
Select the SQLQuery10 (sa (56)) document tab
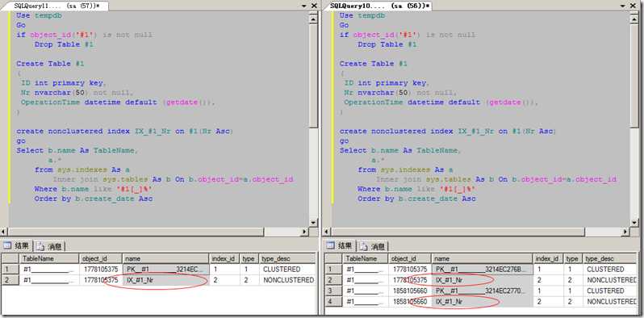pos(379,6)
